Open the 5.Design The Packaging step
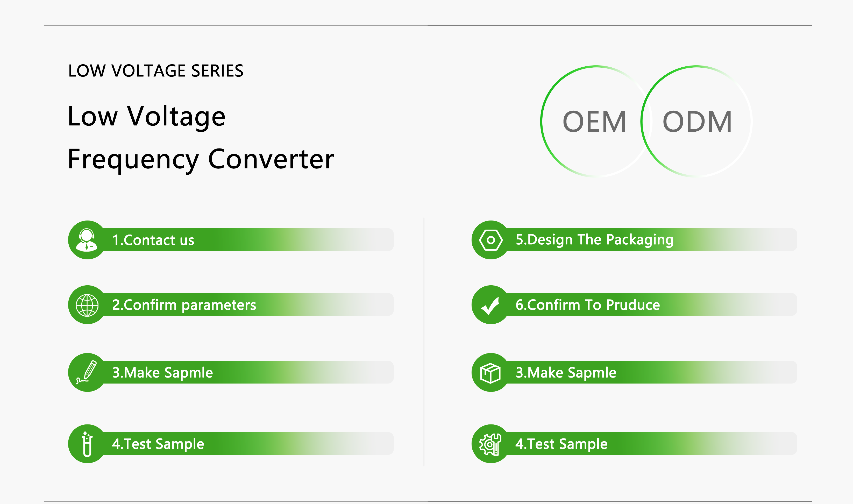 tap(634, 240)
